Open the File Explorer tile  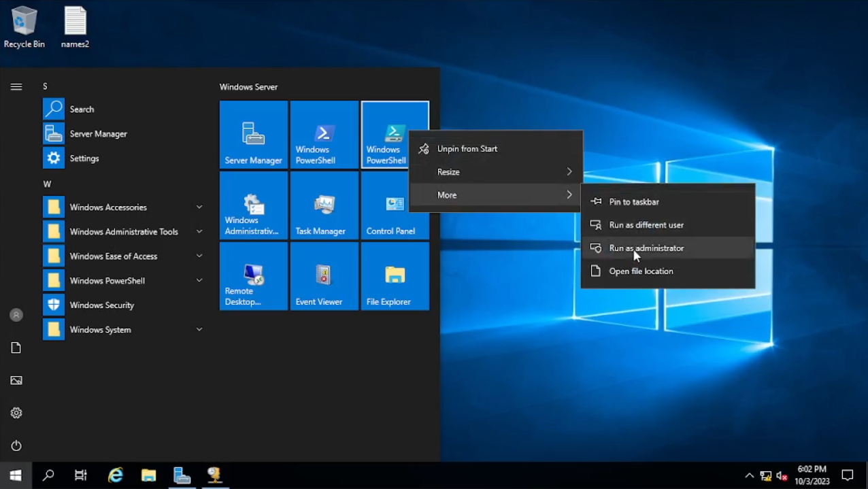pos(395,275)
